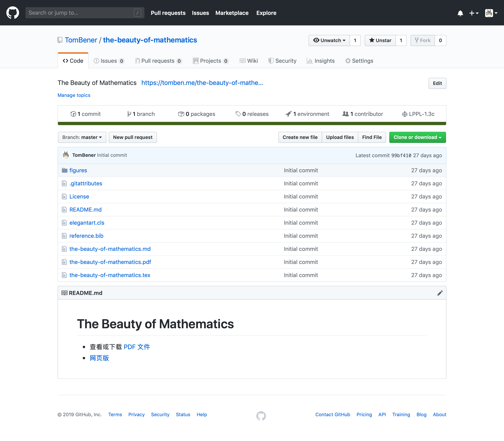This screenshot has height=441, width=504.
Task: Click the figures folder icon
Action: 64,170
